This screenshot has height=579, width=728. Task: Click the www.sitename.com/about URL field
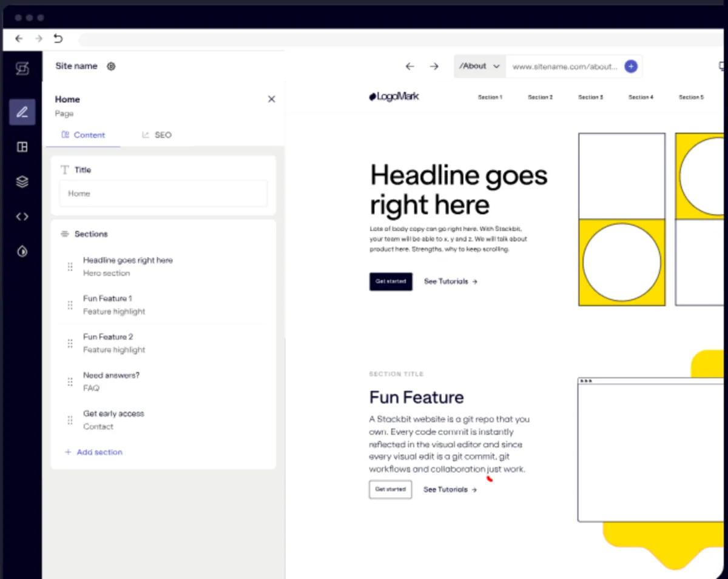(x=565, y=67)
